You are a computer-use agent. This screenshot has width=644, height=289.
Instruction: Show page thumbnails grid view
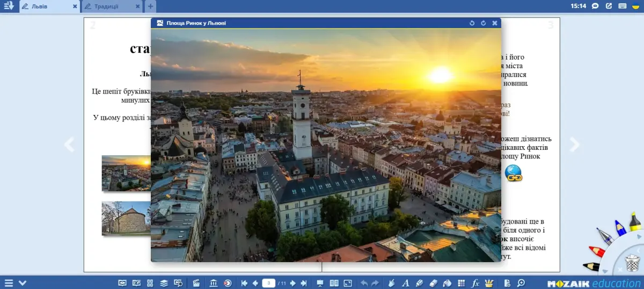click(150, 283)
